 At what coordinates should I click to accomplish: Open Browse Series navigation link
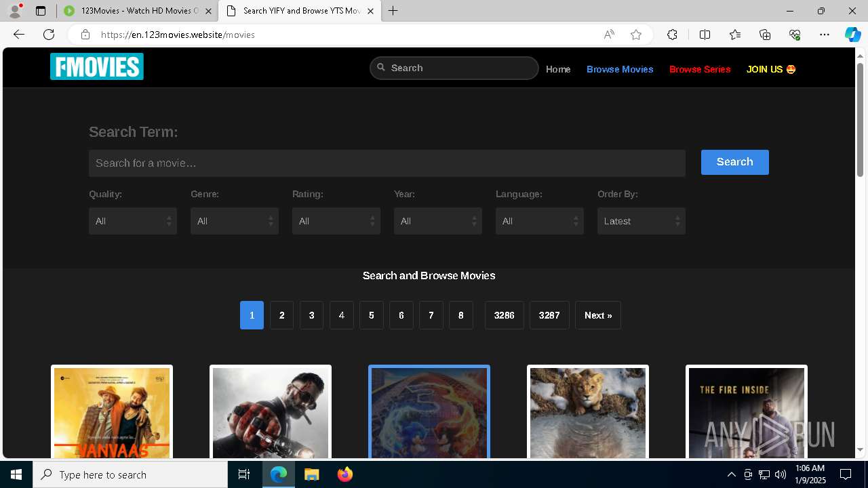[x=700, y=69]
